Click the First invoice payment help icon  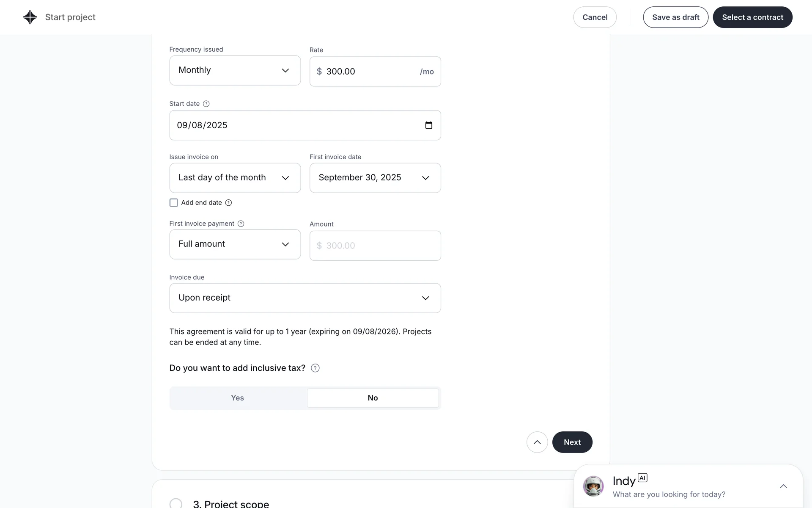[241, 224]
